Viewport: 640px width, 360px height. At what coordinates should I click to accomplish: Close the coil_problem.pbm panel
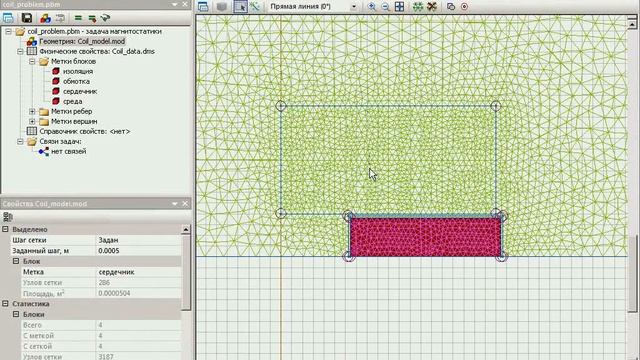185,4
